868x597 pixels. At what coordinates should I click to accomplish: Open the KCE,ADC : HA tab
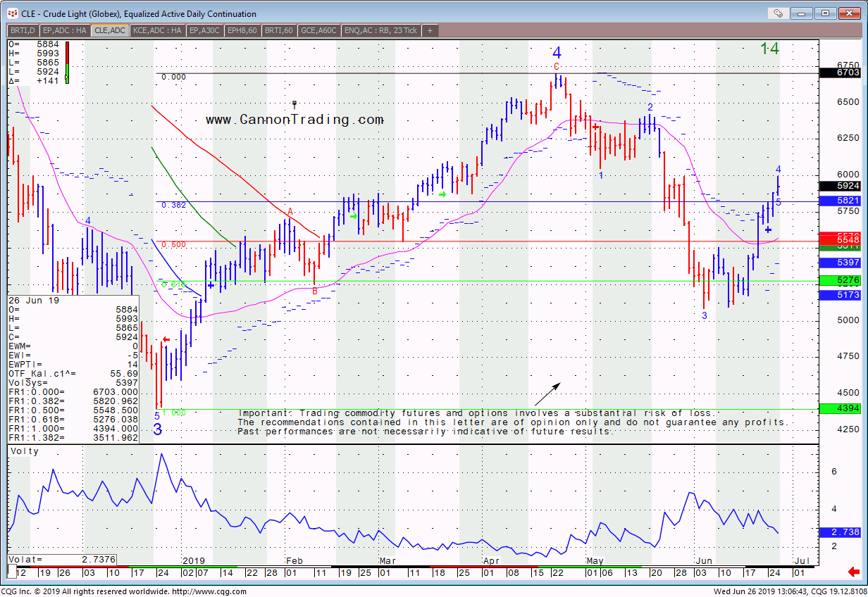coord(157,30)
